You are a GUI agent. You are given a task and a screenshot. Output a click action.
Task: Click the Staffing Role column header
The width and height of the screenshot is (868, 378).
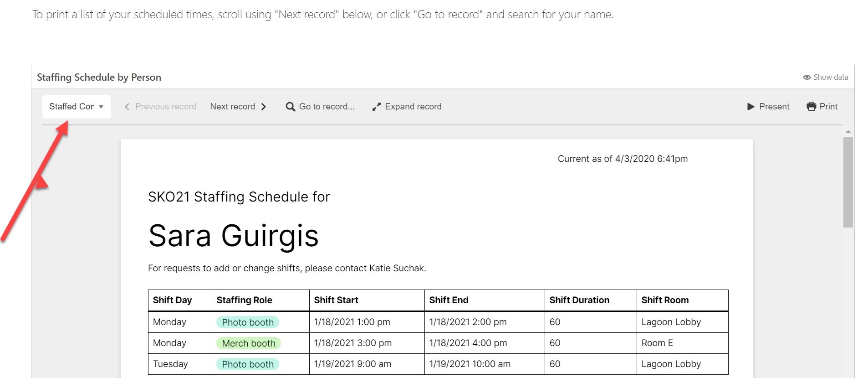260,300
